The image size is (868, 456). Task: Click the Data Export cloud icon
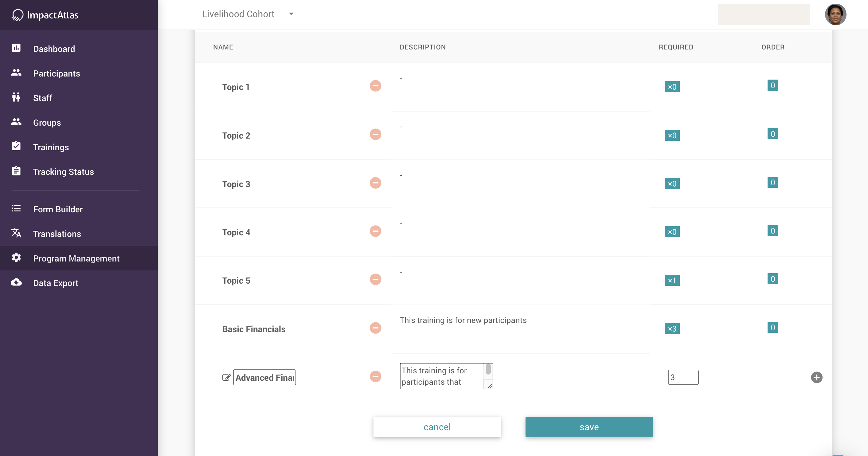(x=16, y=282)
